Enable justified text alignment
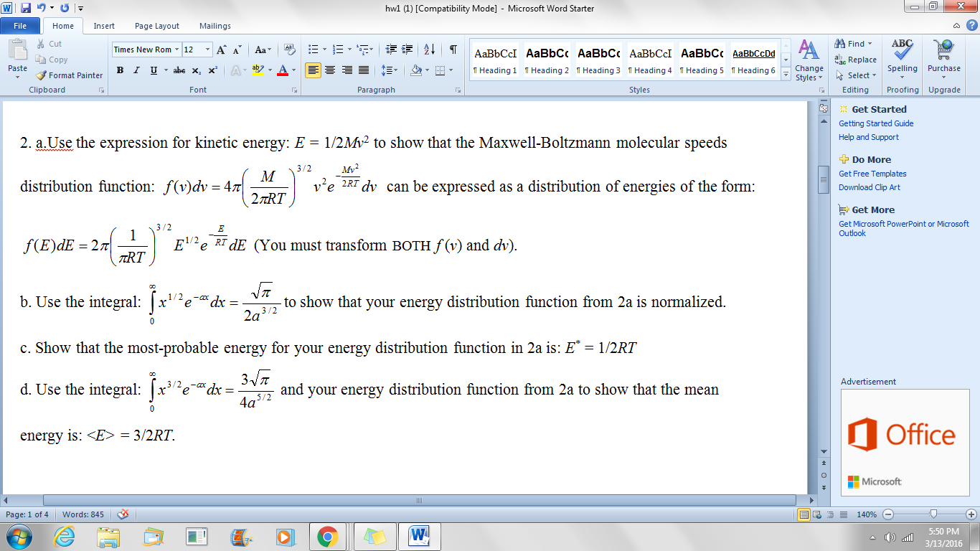The height and width of the screenshot is (551, 980). pyautogui.click(x=364, y=70)
